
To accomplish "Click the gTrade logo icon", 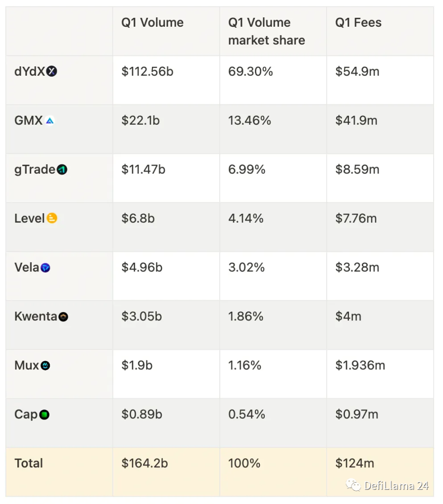I will click(x=62, y=170).
